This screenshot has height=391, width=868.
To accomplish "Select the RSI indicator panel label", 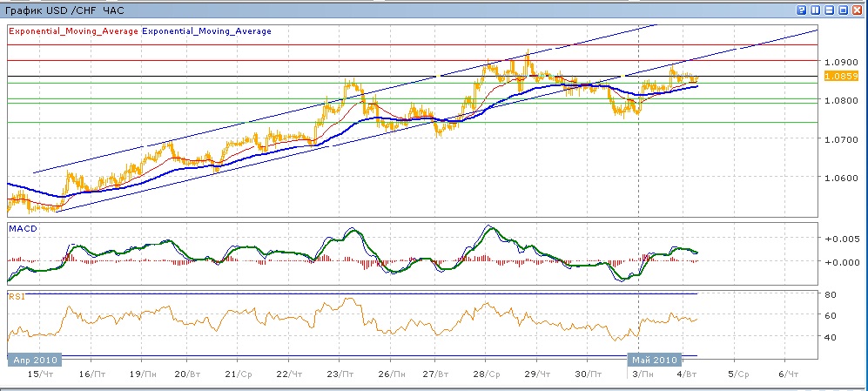I will pos(16,296).
